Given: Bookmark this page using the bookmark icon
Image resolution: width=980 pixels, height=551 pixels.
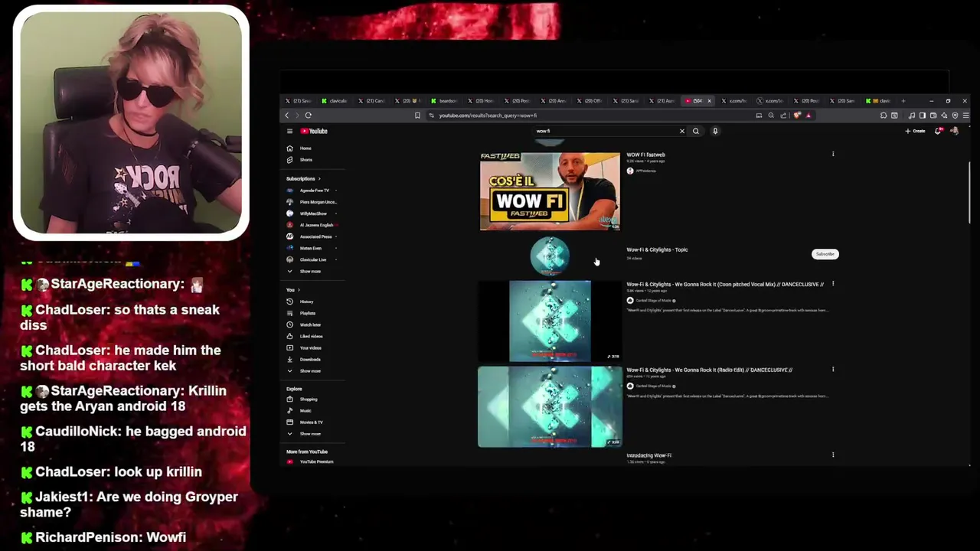Looking at the screenshot, I should [417, 116].
